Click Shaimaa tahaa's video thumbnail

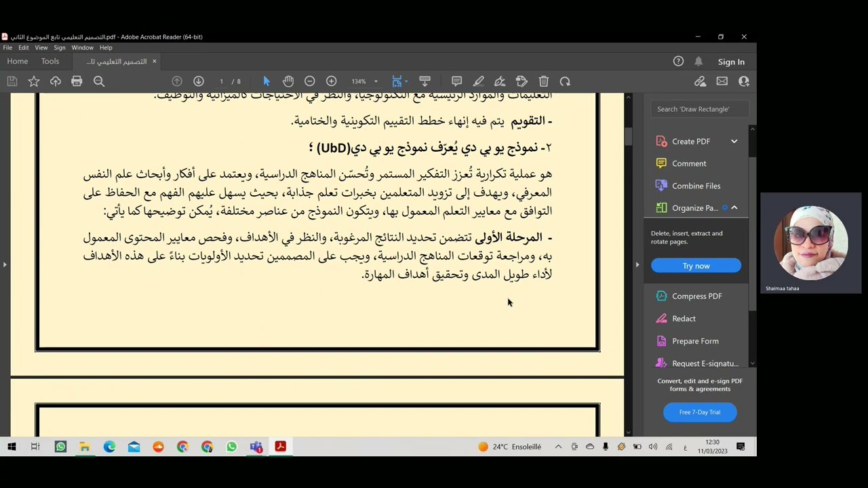[811, 243]
